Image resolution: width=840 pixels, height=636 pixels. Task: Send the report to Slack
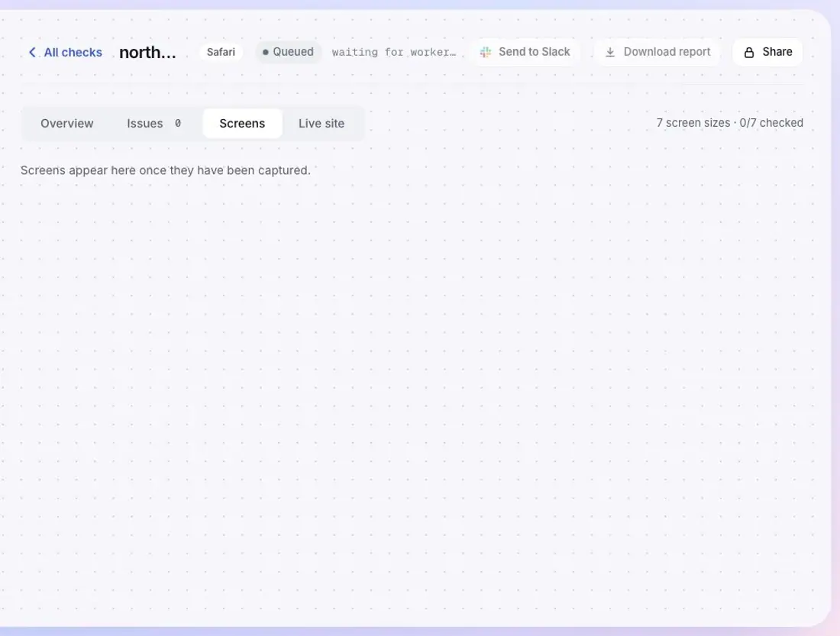(525, 52)
